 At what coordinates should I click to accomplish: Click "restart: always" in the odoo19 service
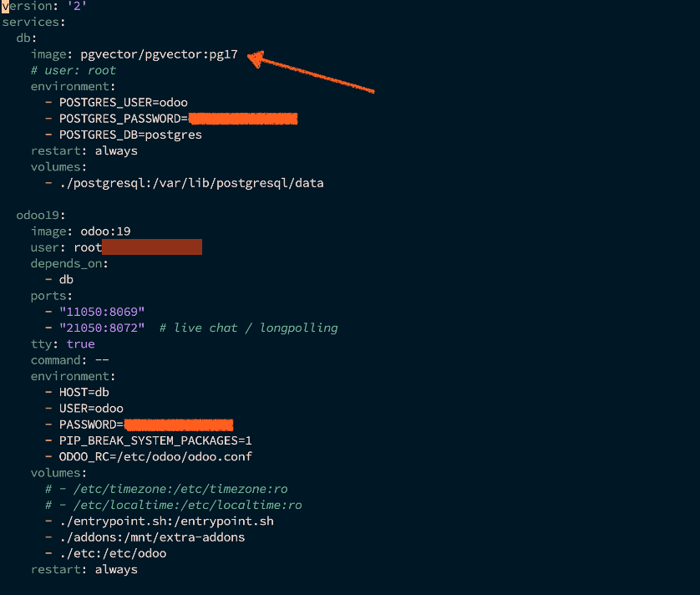pos(84,570)
